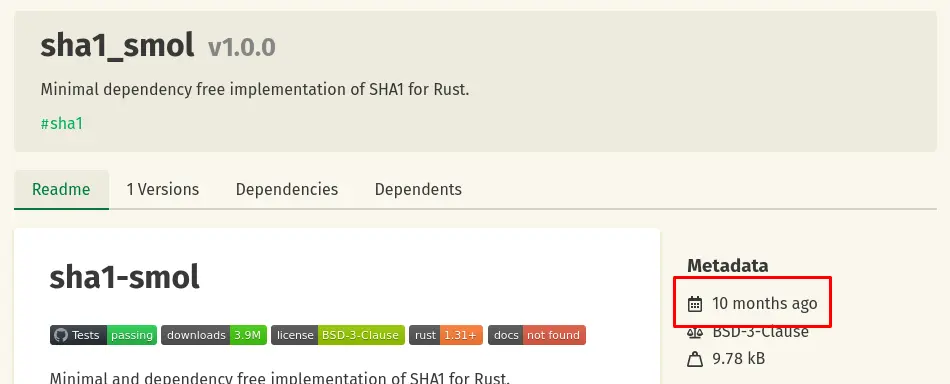Follow the #sha1 keyword link
The image size is (950, 384).
tap(61, 124)
